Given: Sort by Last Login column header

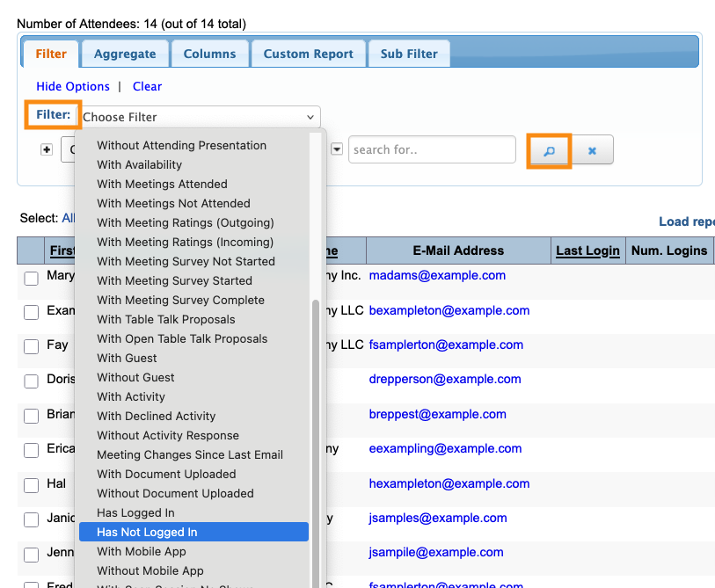Looking at the screenshot, I should [x=587, y=250].
